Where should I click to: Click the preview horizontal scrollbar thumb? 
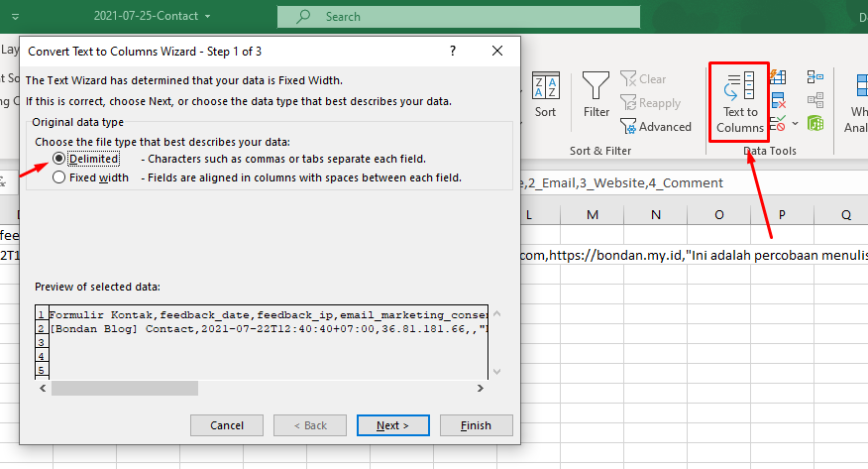(x=125, y=388)
